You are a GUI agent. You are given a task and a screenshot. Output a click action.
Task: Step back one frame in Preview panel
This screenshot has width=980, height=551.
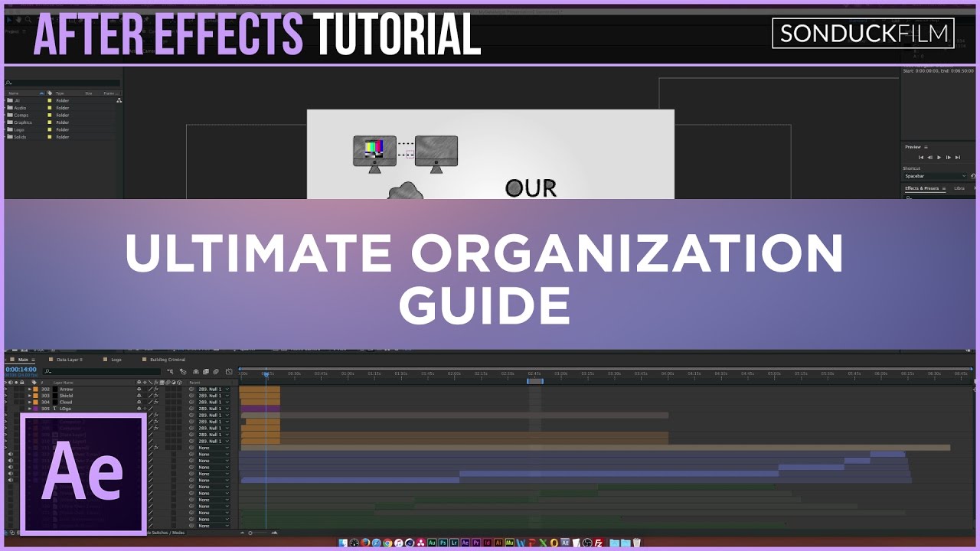930,157
